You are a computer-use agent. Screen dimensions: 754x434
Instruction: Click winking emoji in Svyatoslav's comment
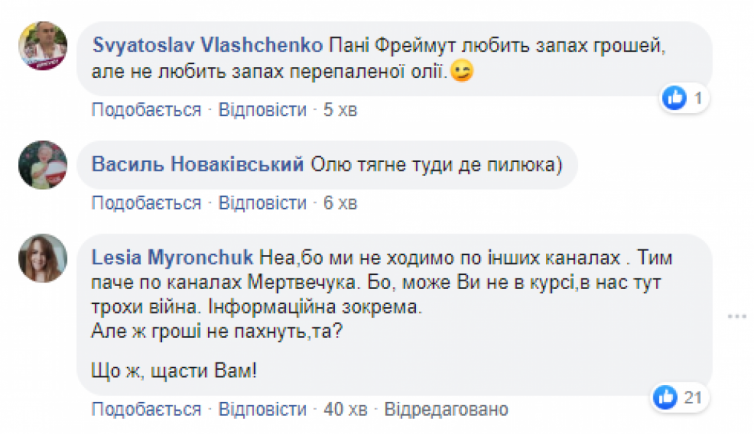click(x=461, y=72)
